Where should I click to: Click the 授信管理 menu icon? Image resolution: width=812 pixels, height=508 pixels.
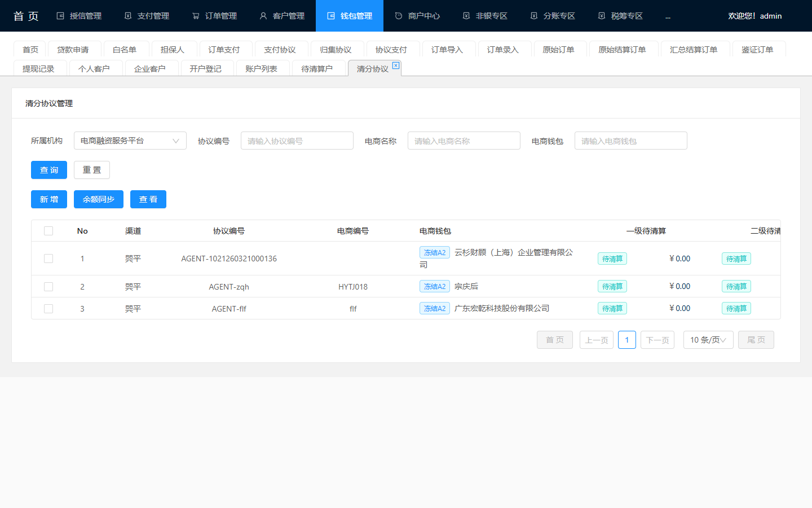pyautogui.click(x=60, y=16)
